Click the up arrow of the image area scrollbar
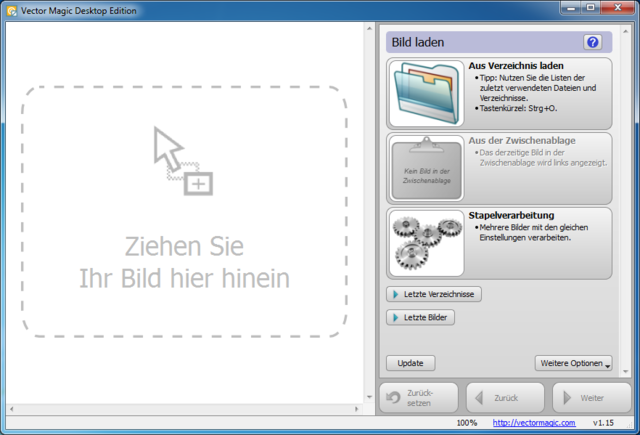 point(369,29)
